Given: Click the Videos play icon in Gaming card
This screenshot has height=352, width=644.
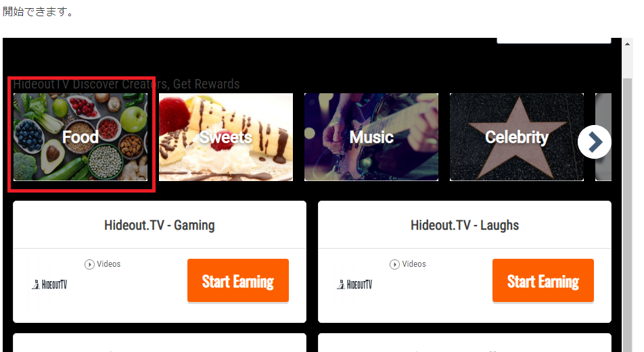Looking at the screenshot, I should [89, 265].
